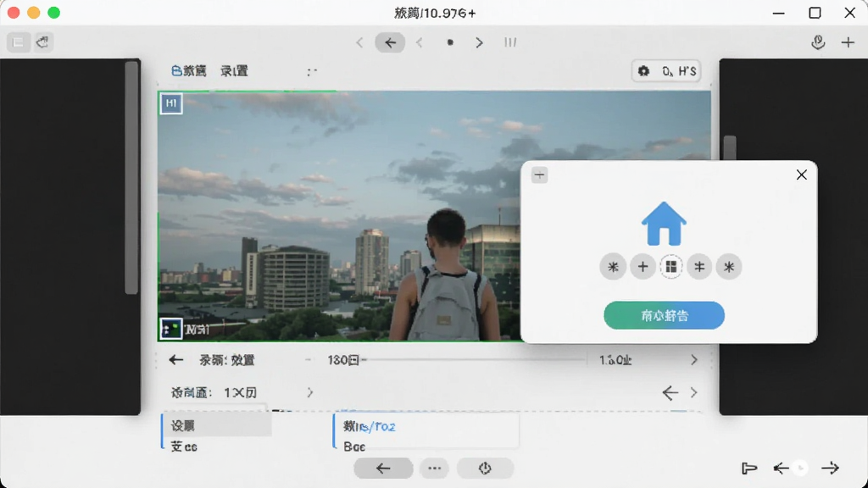Click the blue home icon in the popup
The width and height of the screenshot is (868, 488).
(664, 224)
